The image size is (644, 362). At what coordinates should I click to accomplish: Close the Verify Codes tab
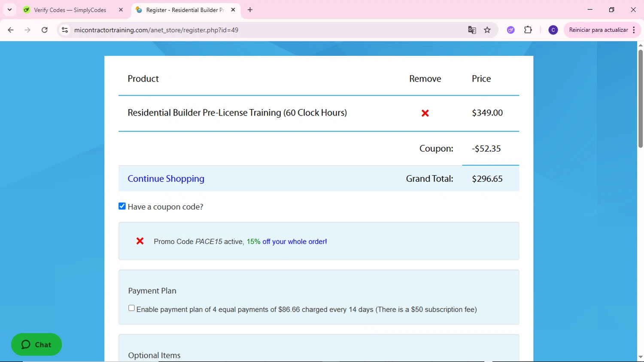point(121,10)
